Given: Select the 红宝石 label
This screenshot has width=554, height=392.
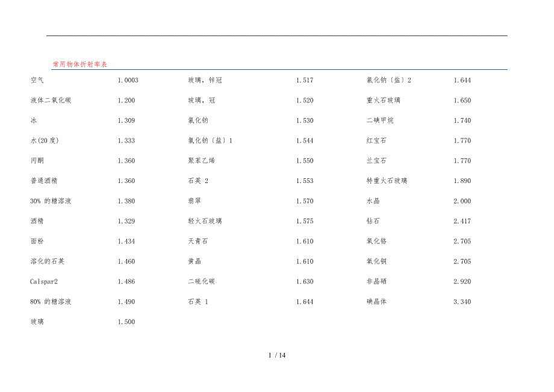Looking at the screenshot, I should pyautogui.click(x=376, y=141).
